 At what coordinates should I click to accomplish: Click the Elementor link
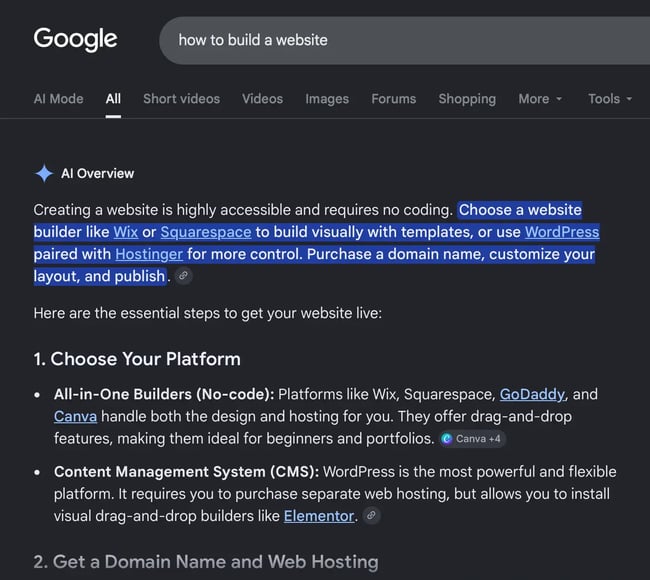click(x=319, y=516)
